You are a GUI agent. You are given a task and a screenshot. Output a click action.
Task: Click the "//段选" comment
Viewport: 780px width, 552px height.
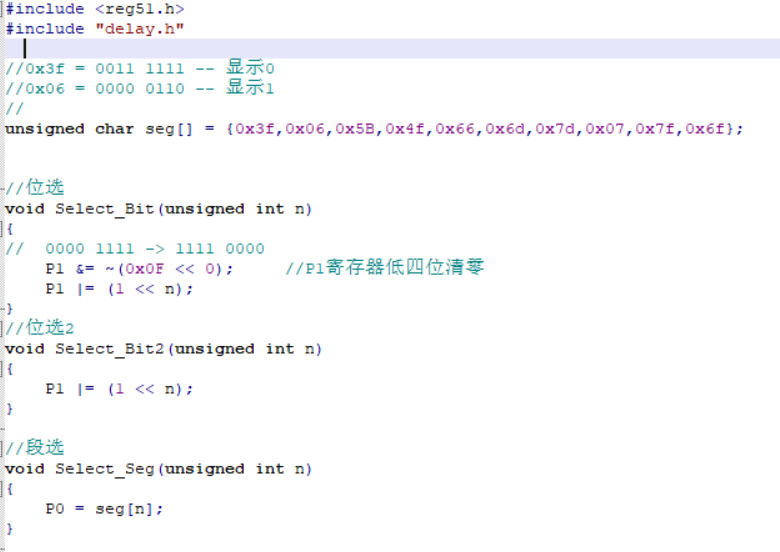point(35,447)
